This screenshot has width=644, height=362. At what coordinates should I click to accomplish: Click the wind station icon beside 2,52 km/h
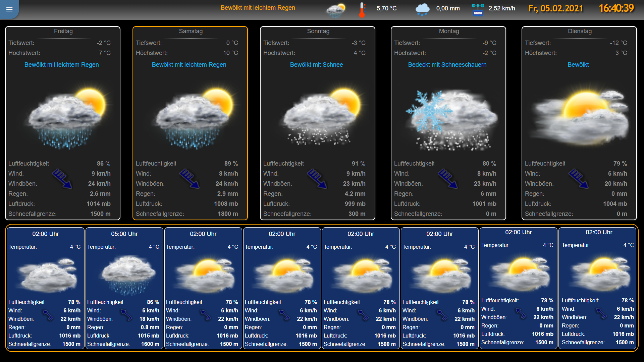click(478, 9)
